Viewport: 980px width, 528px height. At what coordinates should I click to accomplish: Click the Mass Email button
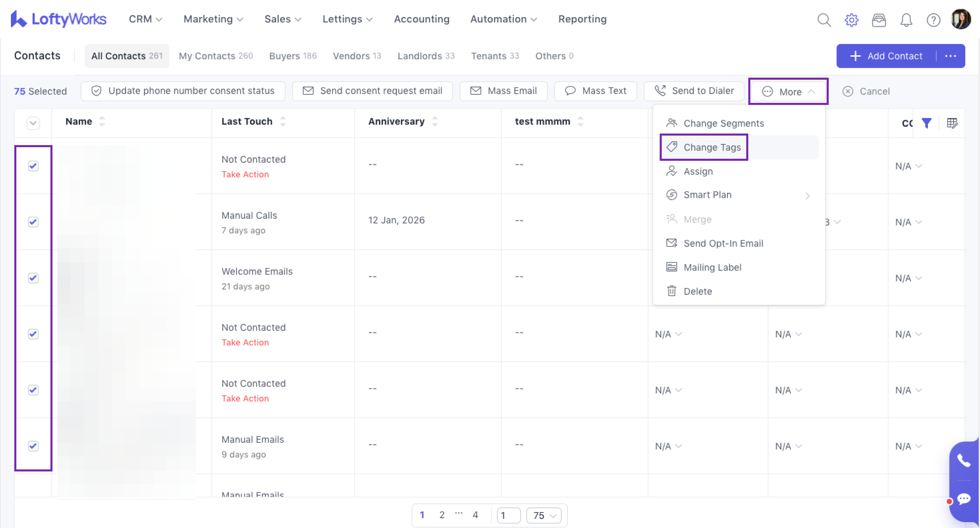(504, 91)
